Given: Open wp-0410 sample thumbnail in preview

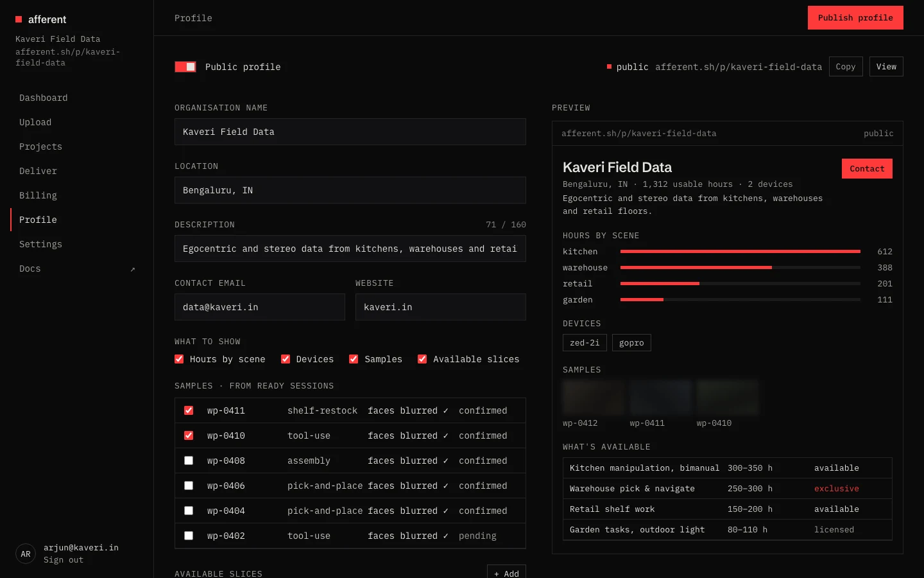Looking at the screenshot, I should (728, 397).
